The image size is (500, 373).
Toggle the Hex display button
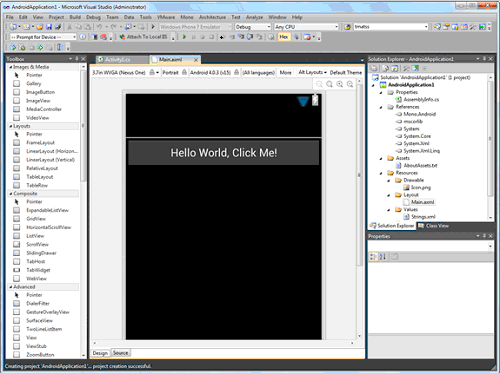[284, 37]
